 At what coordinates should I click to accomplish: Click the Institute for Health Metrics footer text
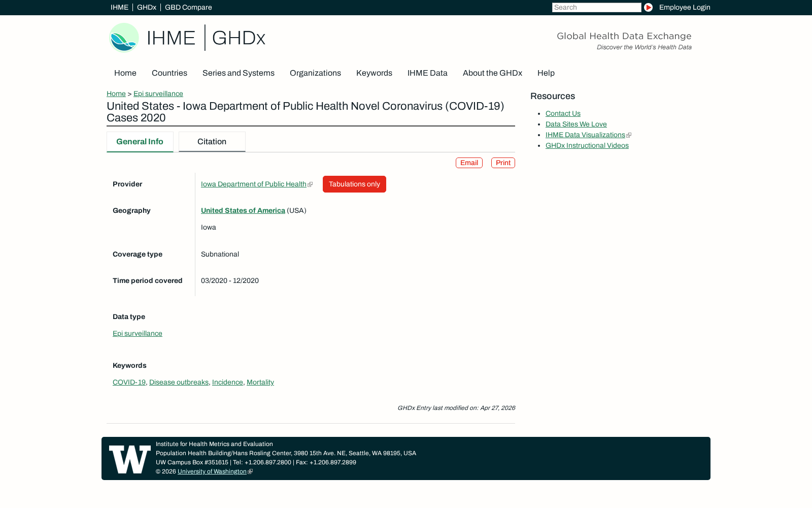point(214,444)
